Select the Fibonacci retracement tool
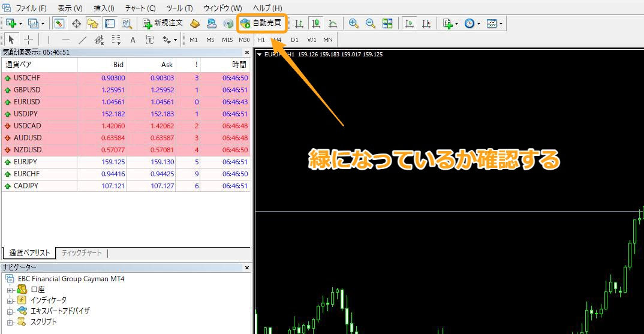The width and height of the screenshot is (644, 334). point(116,40)
